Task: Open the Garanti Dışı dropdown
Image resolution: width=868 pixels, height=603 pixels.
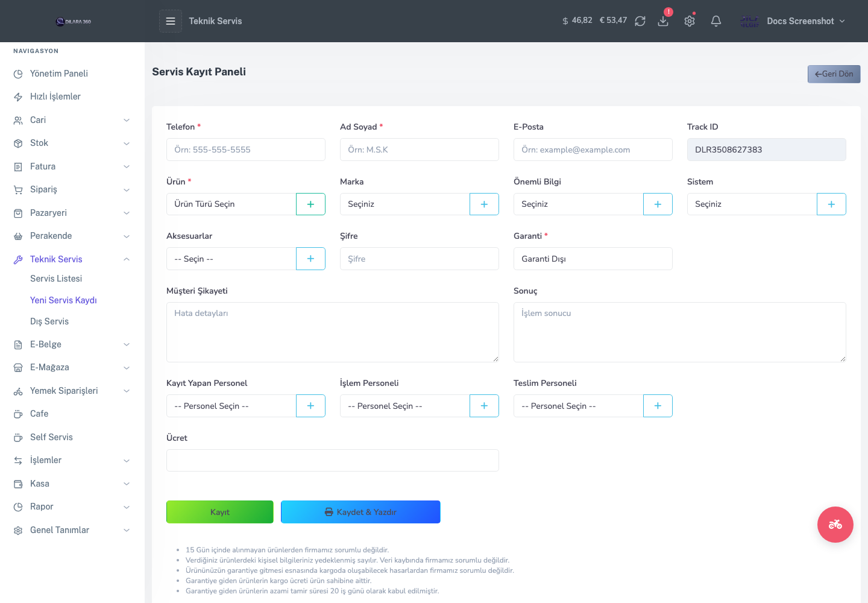Action: (593, 259)
